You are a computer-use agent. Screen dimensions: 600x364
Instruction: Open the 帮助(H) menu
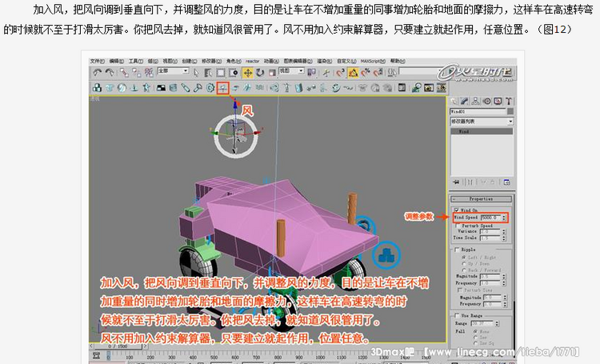(x=398, y=62)
